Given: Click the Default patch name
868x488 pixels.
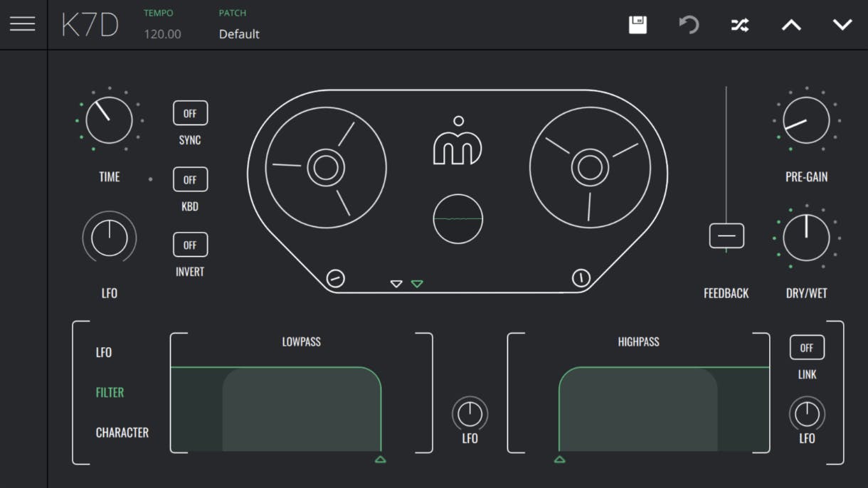Looking at the screenshot, I should coord(238,33).
